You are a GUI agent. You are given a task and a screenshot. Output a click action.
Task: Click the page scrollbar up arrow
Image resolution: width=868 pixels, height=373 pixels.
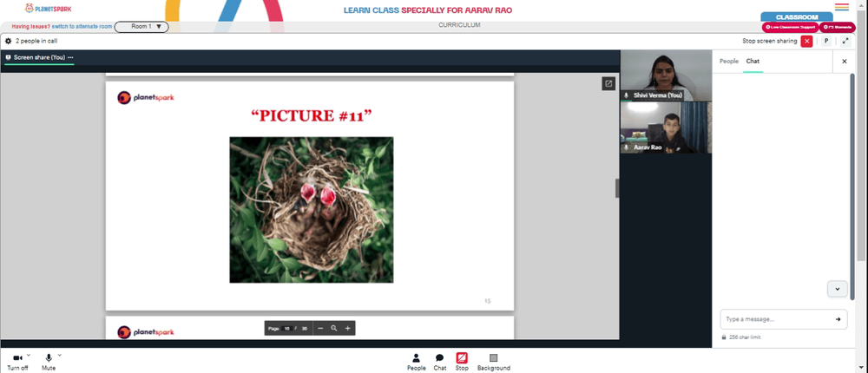pyautogui.click(x=862, y=3)
